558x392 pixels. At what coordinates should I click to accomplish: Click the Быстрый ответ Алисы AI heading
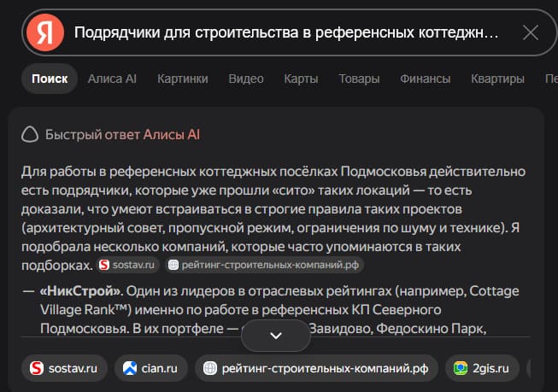pos(122,135)
